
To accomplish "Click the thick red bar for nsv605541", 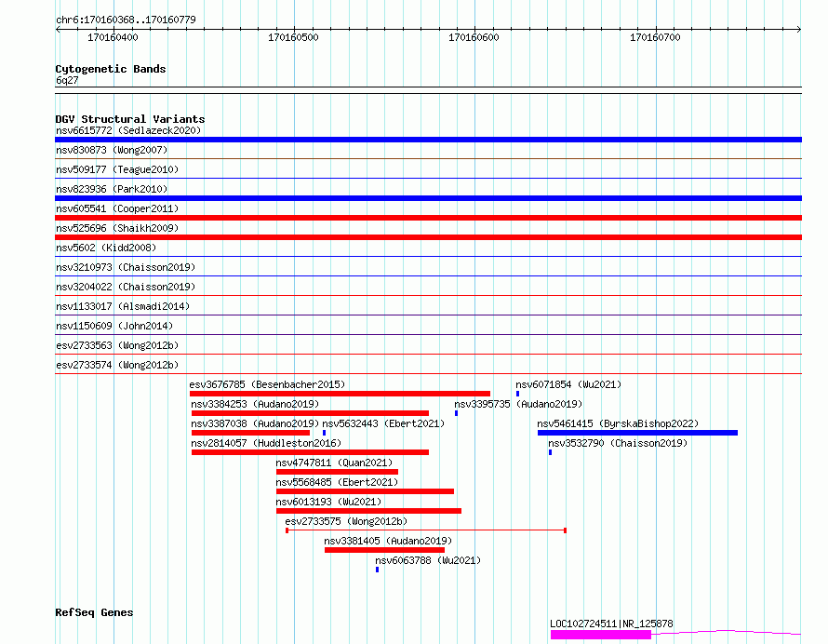I will coord(428,218).
